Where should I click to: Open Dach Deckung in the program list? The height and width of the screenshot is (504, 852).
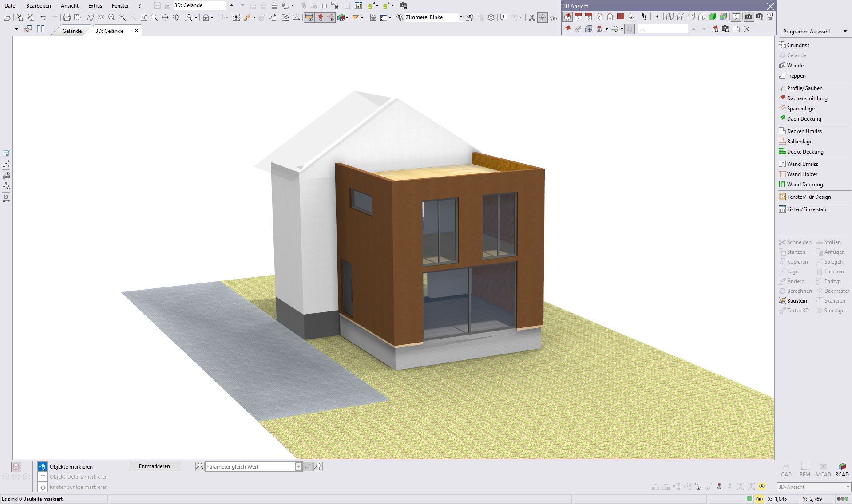click(x=804, y=119)
